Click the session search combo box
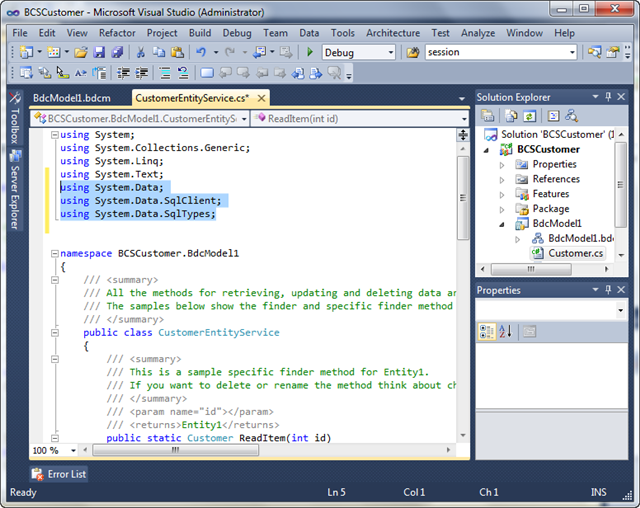The height and width of the screenshot is (508, 640). point(500,52)
